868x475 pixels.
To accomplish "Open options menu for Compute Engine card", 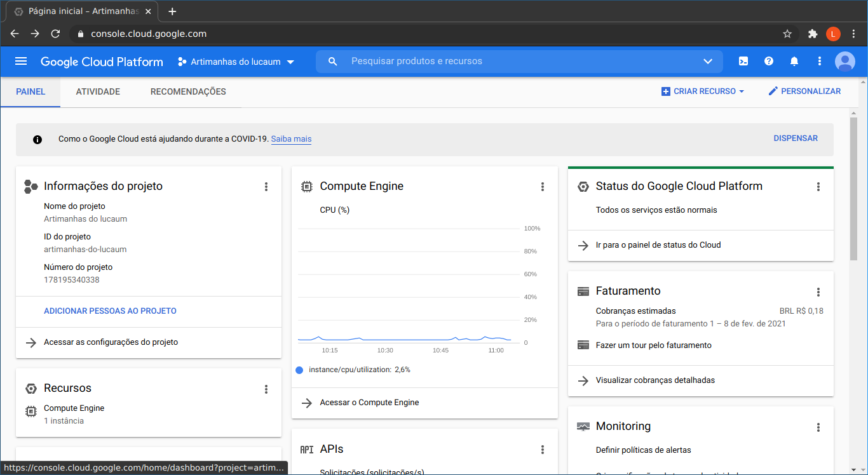I will tap(543, 187).
